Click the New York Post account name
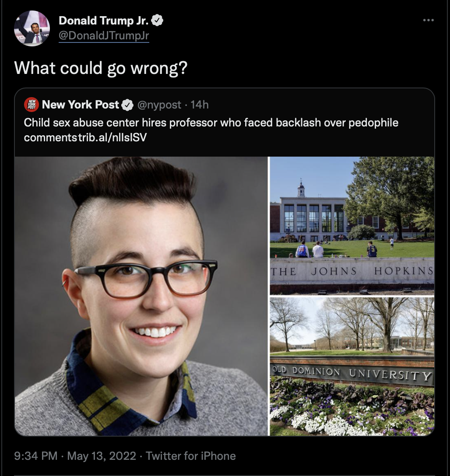Viewport: 450px width, 476px height. (81, 105)
